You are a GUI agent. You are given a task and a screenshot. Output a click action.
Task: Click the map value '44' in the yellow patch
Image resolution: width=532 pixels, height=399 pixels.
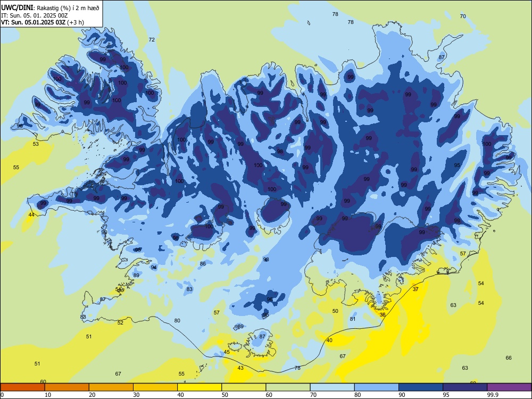coord(31,215)
